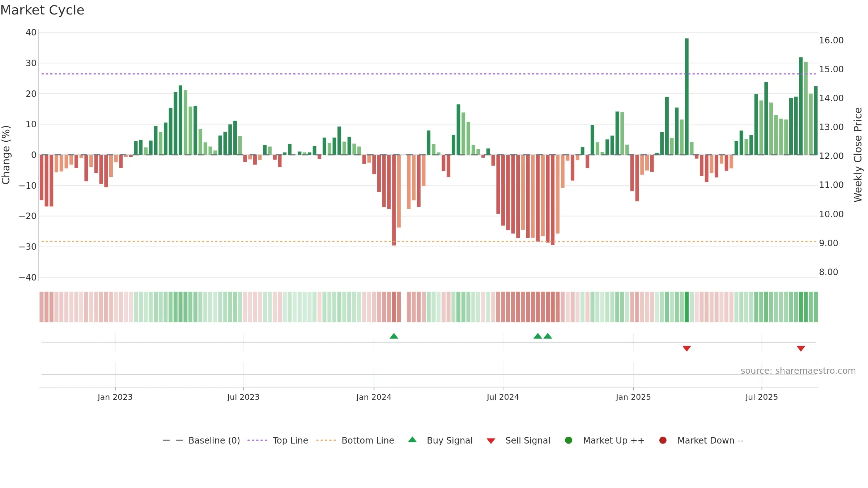This screenshot has width=868, height=488.
Task: Click the Jul 2024 axis label
Action: 503,397
